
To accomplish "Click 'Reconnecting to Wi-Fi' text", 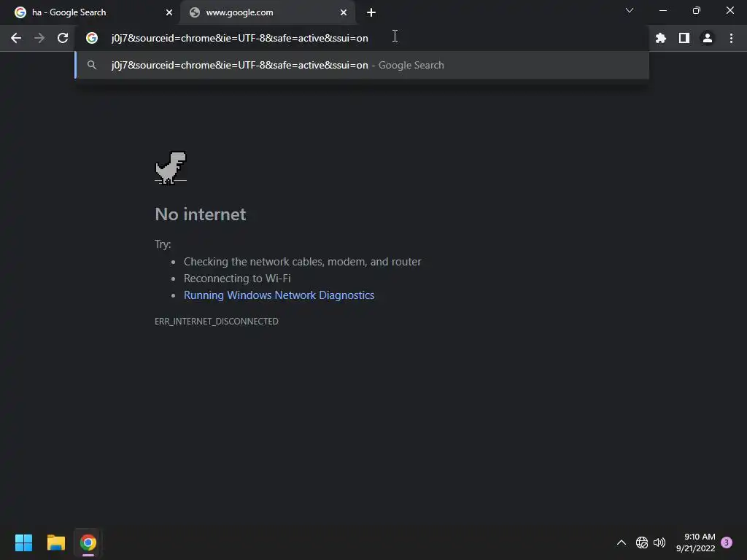I will coord(237,278).
